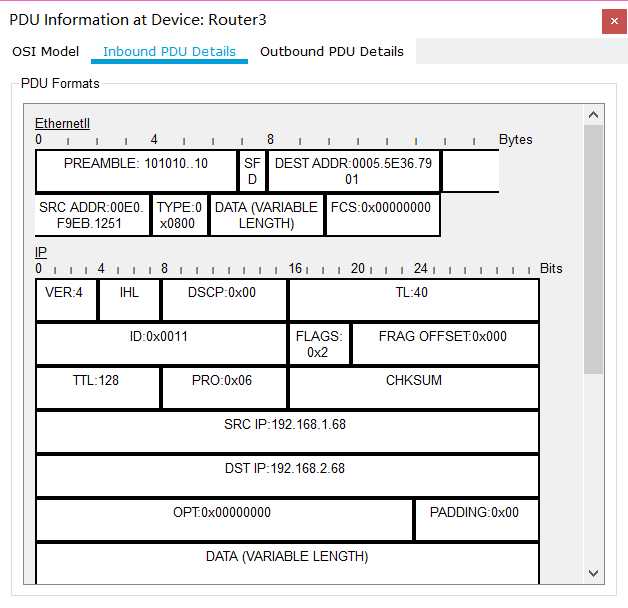Image resolution: width=628 pixels, height=608 pixels.
Task: Select the CHKSUM field
Action: click(414, 388)
